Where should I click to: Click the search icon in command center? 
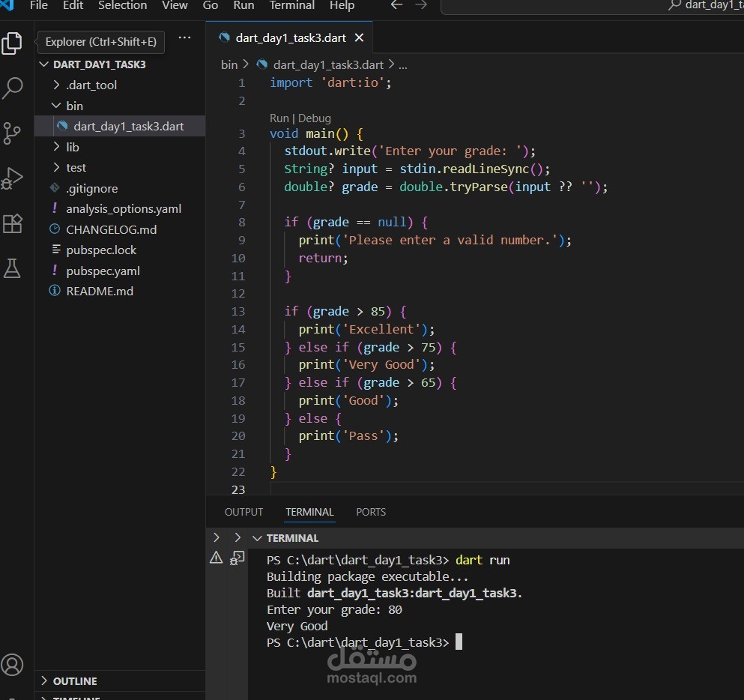pyautogui.click(x=674, y=5)
